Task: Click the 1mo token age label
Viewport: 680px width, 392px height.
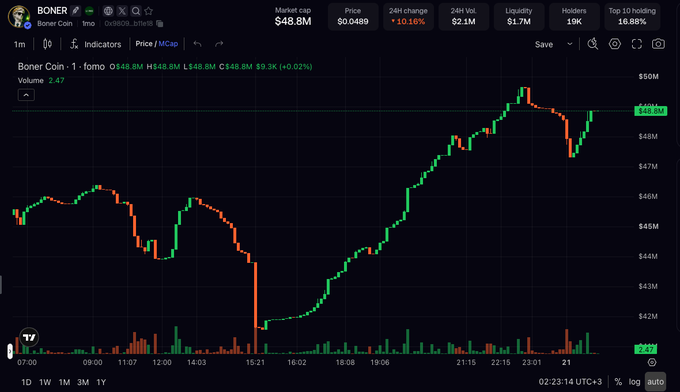Action: pos(88,23)
